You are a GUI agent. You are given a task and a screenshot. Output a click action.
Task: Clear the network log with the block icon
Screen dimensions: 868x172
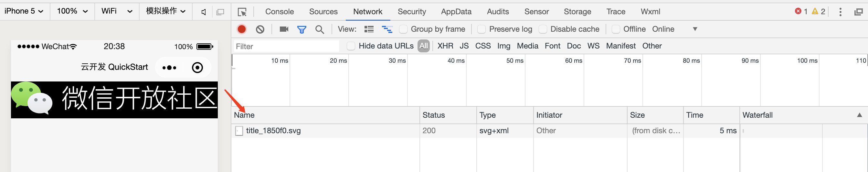260,29
